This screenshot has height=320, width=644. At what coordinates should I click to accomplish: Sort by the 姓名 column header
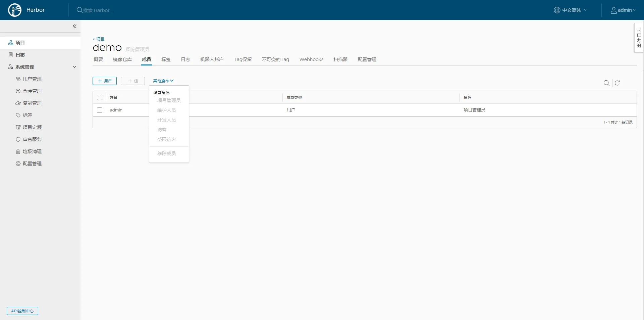[113, 97]
